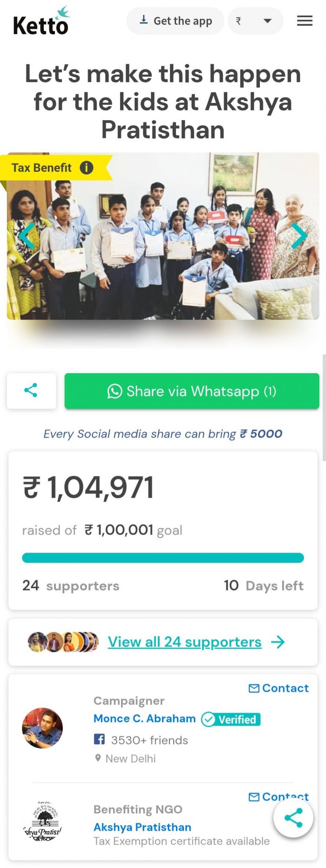326x868 pixels.
Task: Go to previous campaign photo
Action: coord(26,235)
